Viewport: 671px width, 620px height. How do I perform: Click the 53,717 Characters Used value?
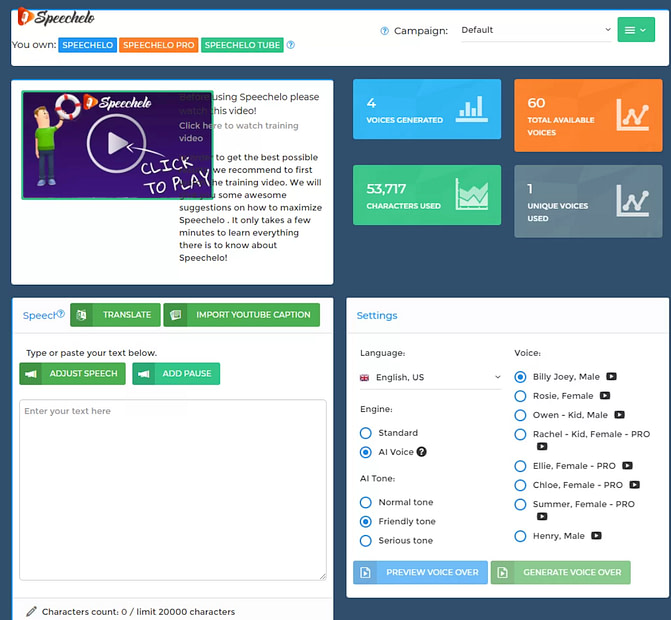[386, 189]
